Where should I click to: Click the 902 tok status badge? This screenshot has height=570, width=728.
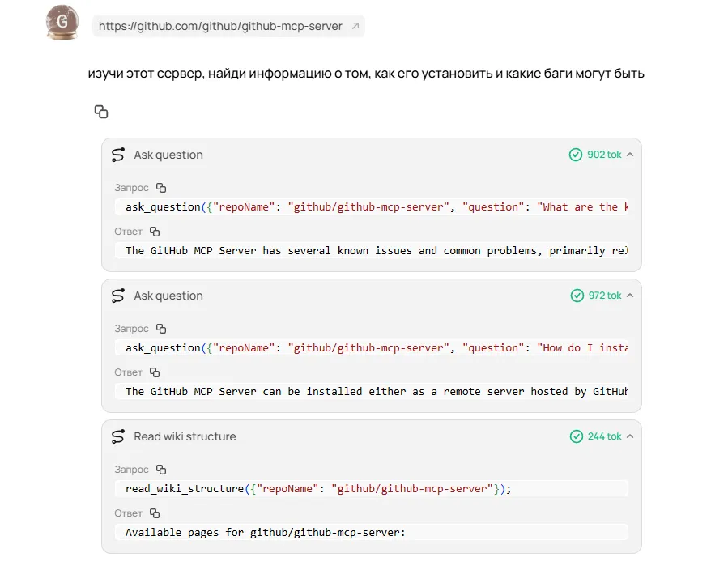click(595, 155)
